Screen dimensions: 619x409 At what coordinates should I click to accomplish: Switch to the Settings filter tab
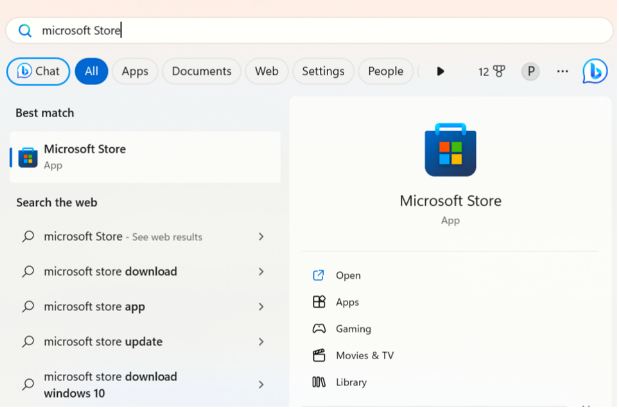tap(323, 71)
